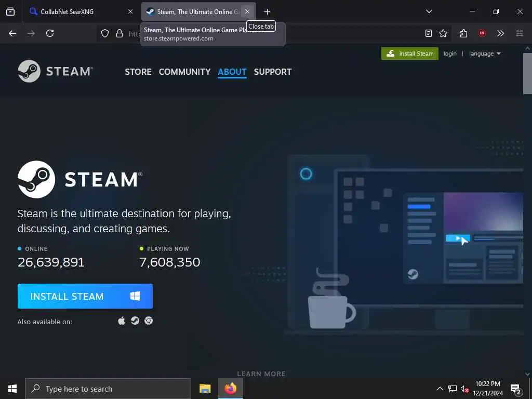532x399 pixels.
Task: Show site information via padlock icon
Action: (x=119, y=33)
